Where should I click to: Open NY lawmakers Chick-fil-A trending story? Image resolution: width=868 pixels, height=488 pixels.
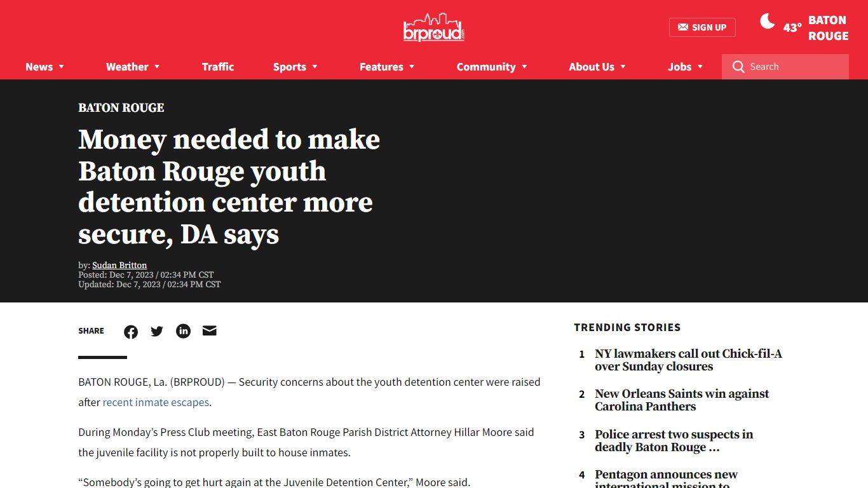coord(688,360)
